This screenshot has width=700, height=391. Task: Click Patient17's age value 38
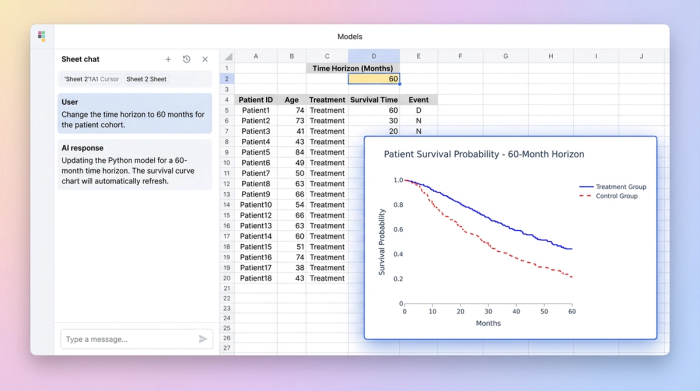pyautogui.click(x=292, y=268)
